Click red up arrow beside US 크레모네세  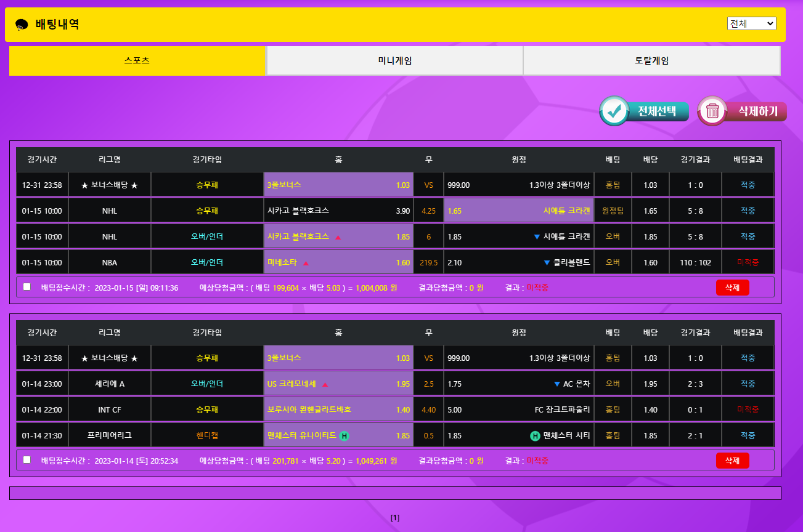(x=325, y=384)
